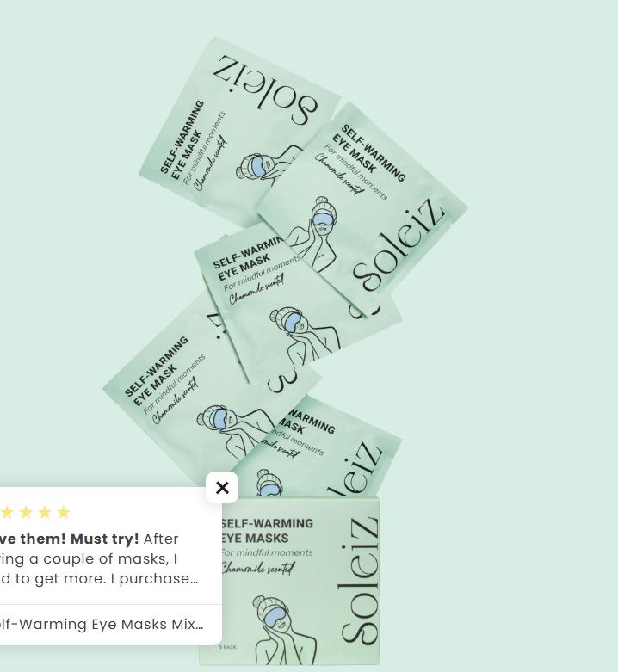Click the woman illustration on the product box
618x672 pixels.
(285, 629)
